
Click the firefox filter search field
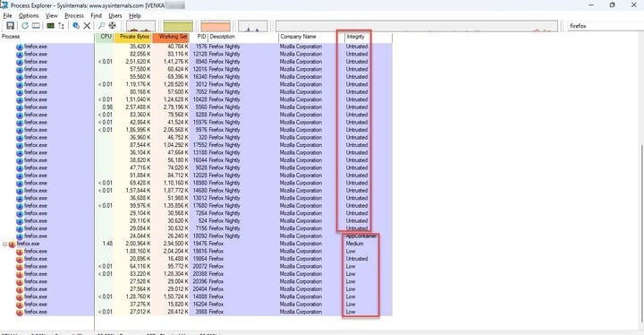pyautogui.click(x=606, y=26)
